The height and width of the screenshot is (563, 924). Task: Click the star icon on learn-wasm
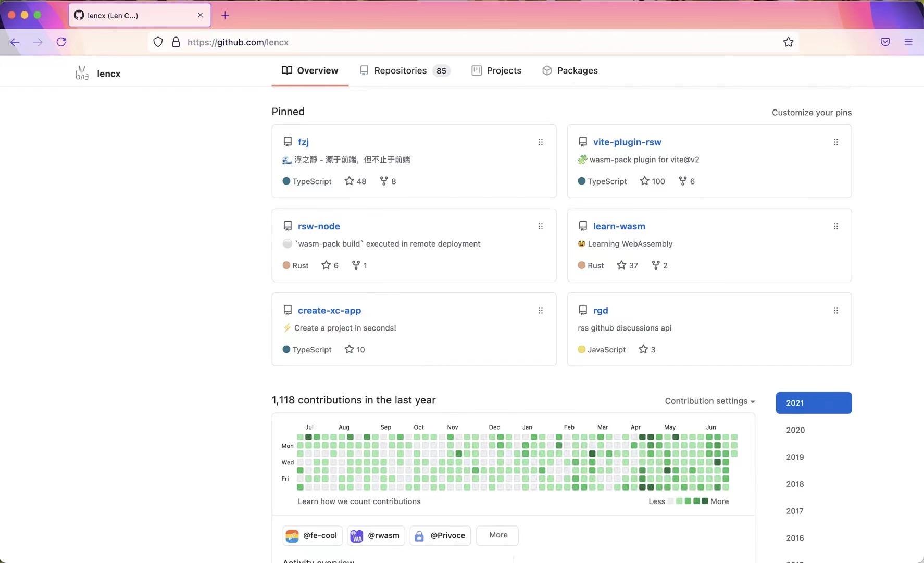621,265
